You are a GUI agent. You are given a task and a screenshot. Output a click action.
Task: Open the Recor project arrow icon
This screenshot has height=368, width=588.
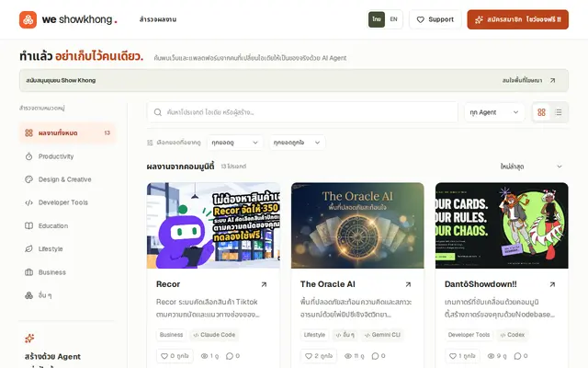(264, 284)
